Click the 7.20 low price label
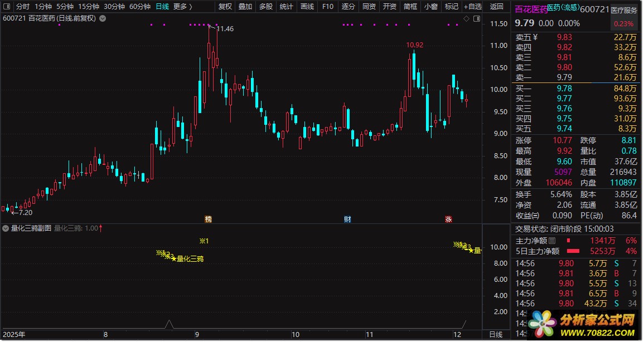This screenshot has width=644, height=342. tap(26, 212)
